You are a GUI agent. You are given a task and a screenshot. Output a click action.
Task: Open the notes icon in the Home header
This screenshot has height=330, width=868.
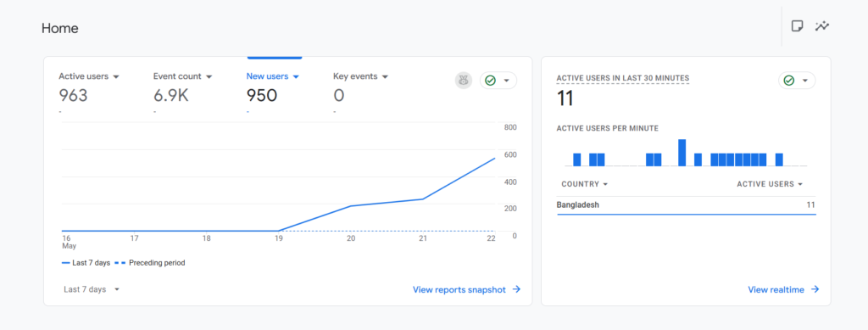pyautogui.click(x=797, y=26)
